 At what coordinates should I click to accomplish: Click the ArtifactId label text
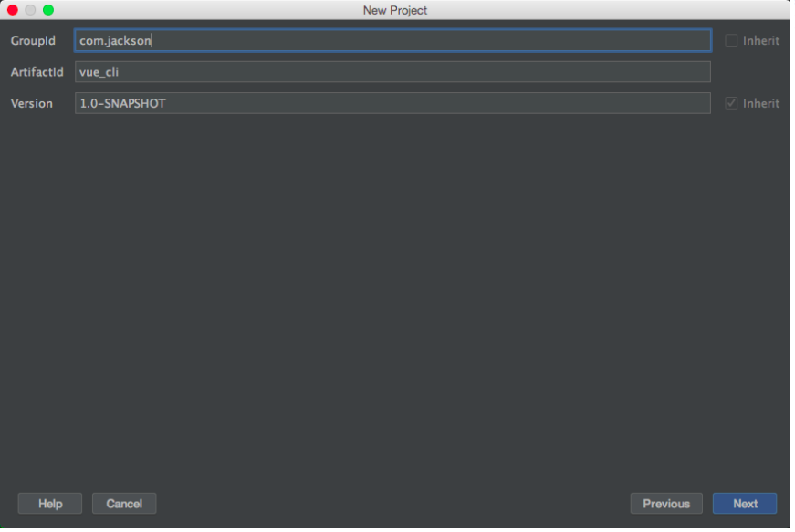tap(37, 72)
